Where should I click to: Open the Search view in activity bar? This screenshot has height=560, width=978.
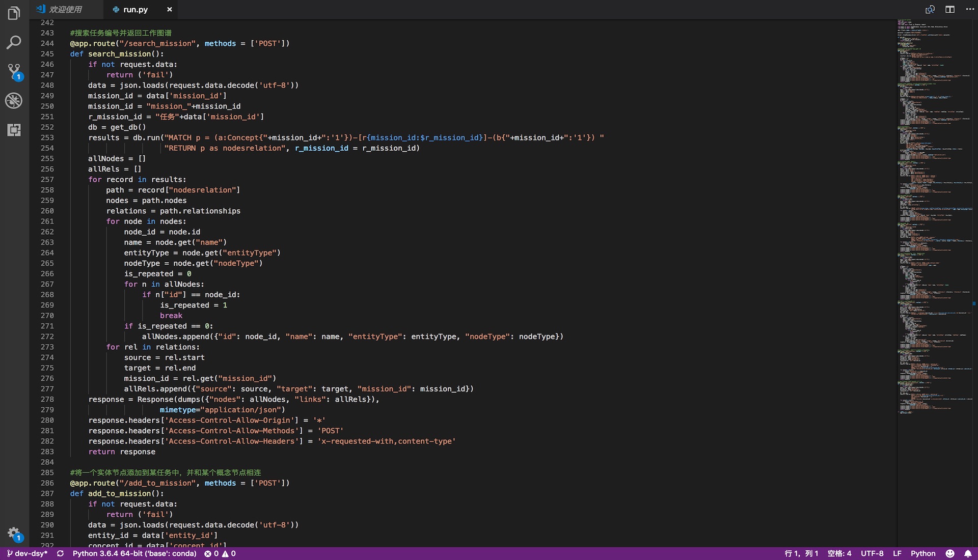coord(14,42)
